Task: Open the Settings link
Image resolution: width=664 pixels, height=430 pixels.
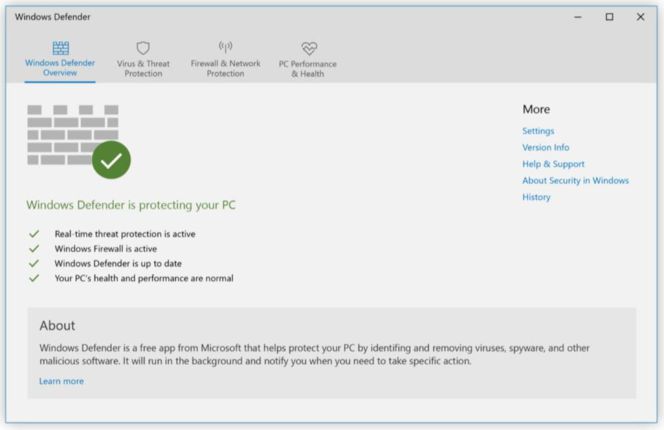Action: point(538,131)
